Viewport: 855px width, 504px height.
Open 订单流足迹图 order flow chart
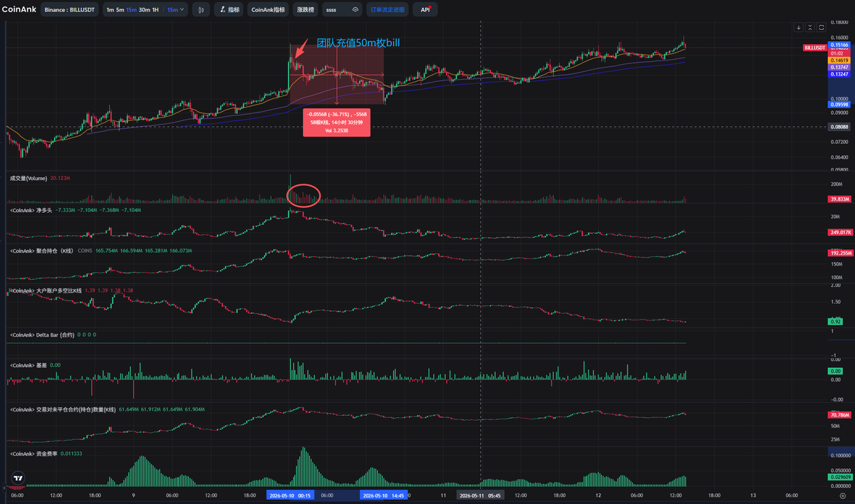[x=388, y=10]
